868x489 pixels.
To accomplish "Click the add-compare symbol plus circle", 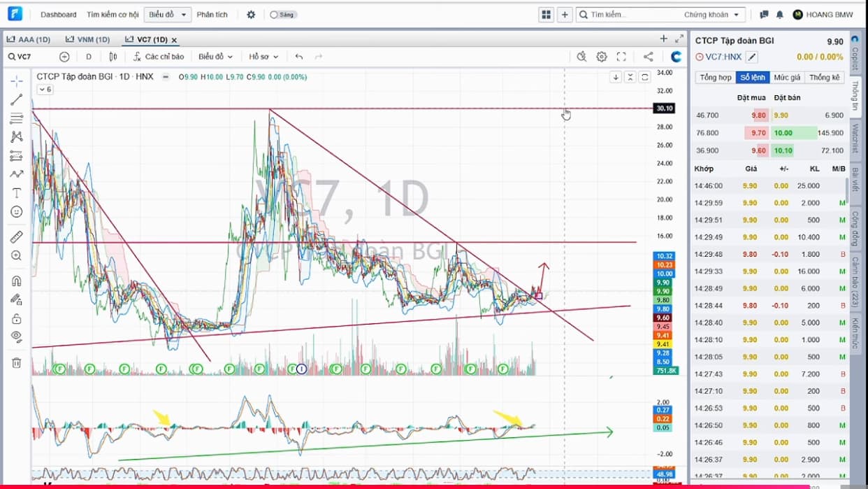I will (64, 57).
